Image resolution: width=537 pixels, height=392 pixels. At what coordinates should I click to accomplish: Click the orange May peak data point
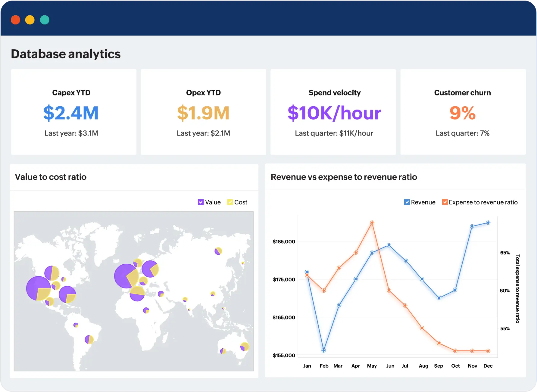(372, 223)
